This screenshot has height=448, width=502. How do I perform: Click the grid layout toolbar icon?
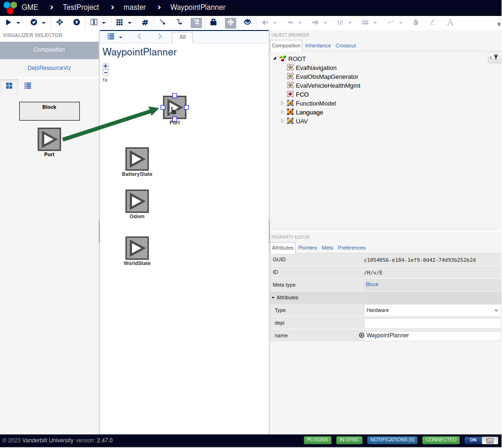tap(119, 22)
